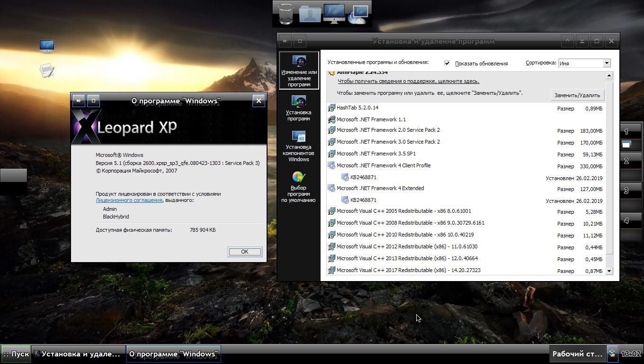Open the user folder icon in the dock
644x364 pixels.
tap(310, 14)
